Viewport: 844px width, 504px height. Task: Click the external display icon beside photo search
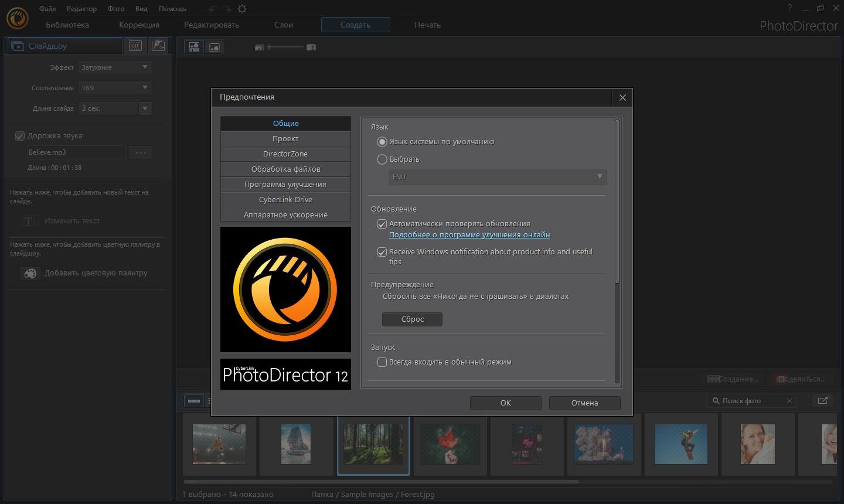pos(822,401)
